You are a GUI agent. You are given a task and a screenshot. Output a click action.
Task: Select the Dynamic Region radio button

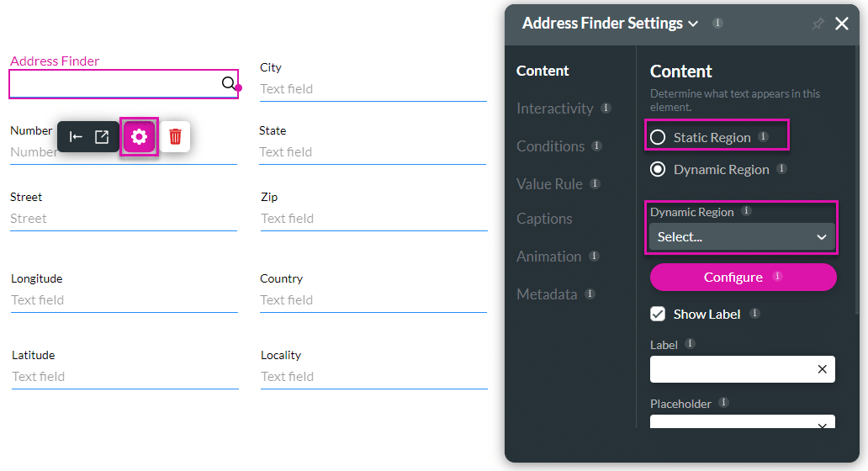[658, 169]
